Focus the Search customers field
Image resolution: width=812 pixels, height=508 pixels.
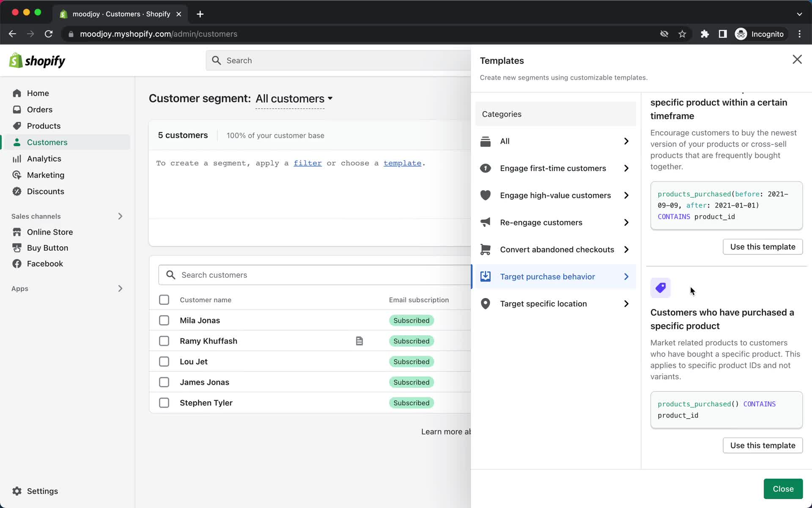(x=315, y=275)
